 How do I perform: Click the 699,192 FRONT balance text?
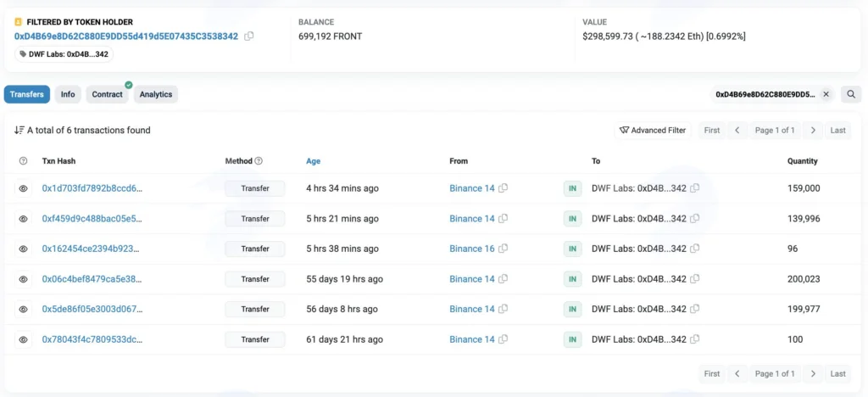click(x=330, y=36)
